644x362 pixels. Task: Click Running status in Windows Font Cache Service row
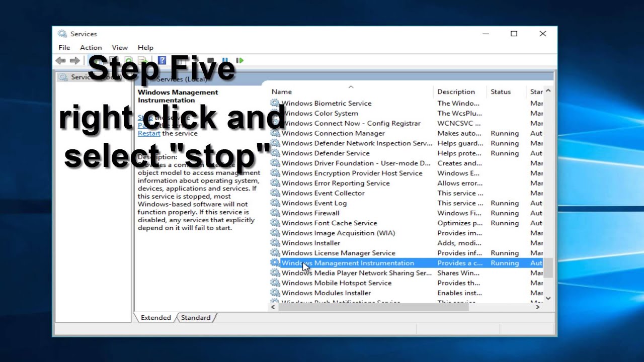point(505,223)
